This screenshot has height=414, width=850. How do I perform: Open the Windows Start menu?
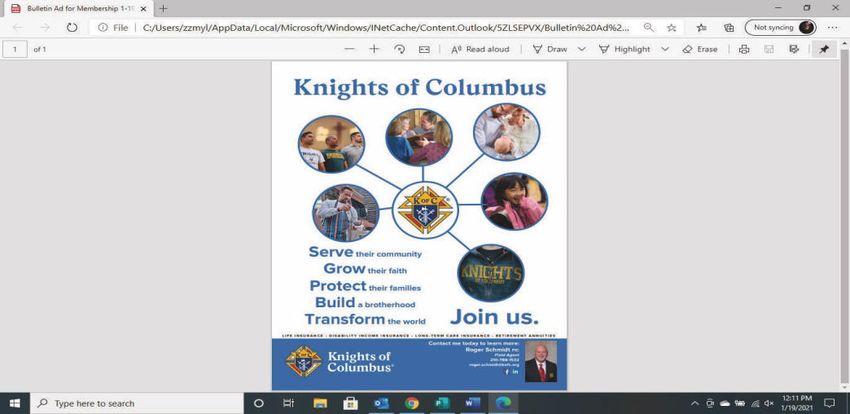(x=15, y=403)
